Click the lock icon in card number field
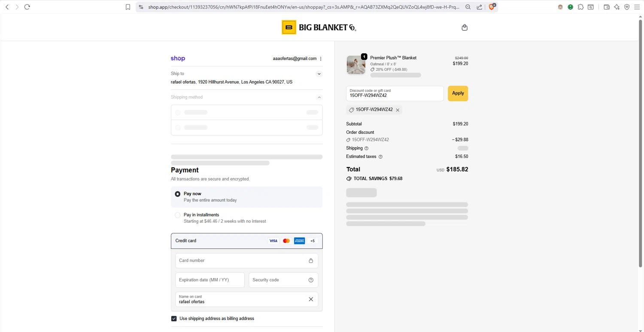This screenshot has height=332, width=644. (311, 261)
